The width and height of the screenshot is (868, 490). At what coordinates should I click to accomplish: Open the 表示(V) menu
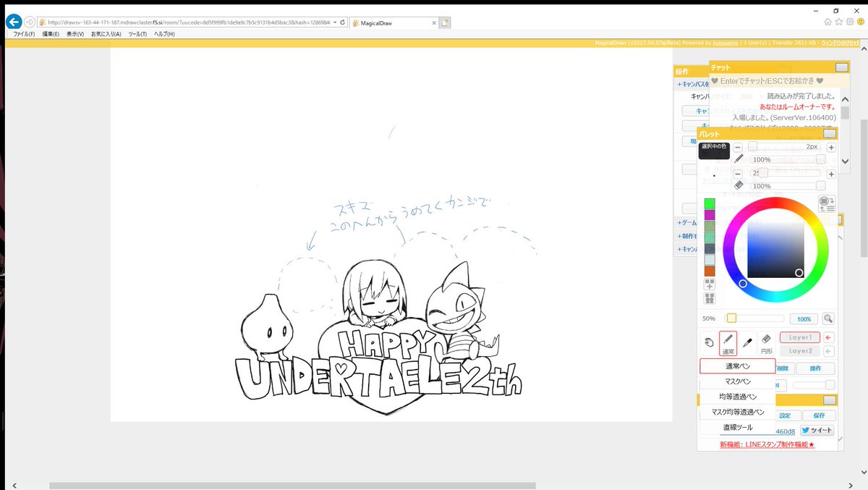coord(75,34)
